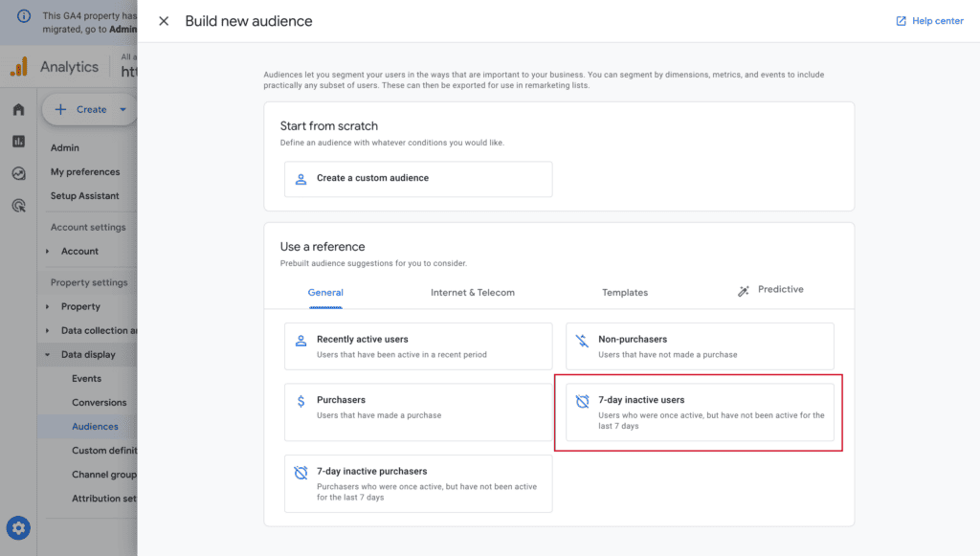Click the Admin gear icon
980x556 pixels.
tap(18, 528)
